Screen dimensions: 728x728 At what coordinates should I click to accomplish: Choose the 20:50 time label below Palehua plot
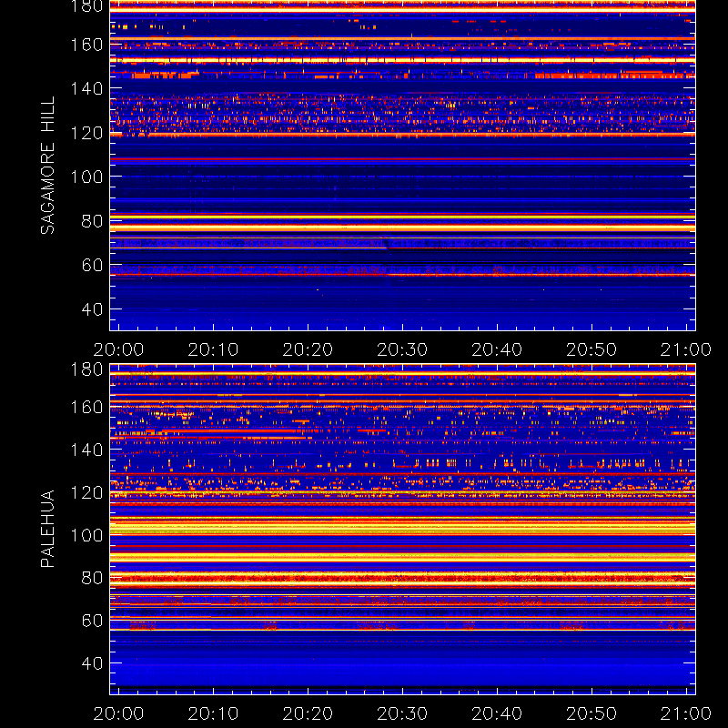pos(591,713)
